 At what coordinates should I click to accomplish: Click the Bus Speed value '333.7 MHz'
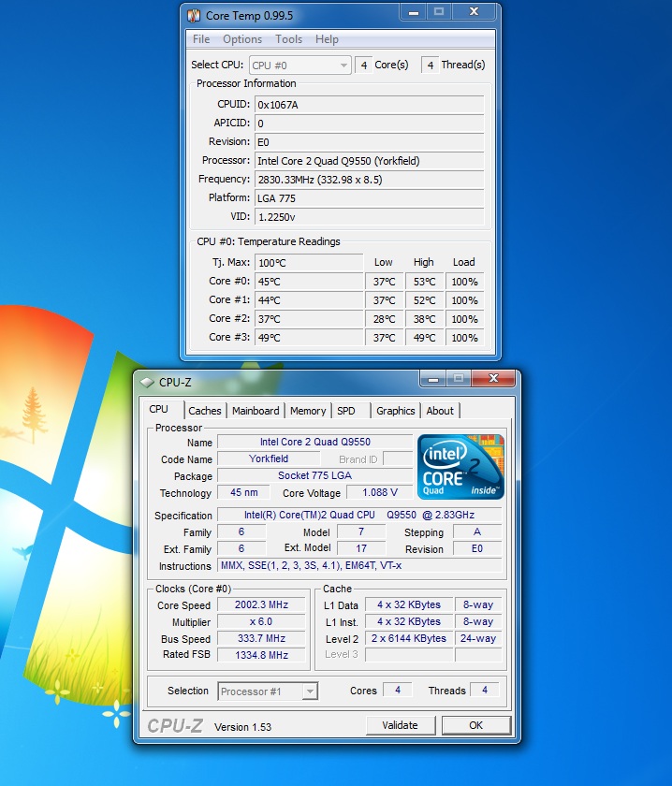coord(261,638)
